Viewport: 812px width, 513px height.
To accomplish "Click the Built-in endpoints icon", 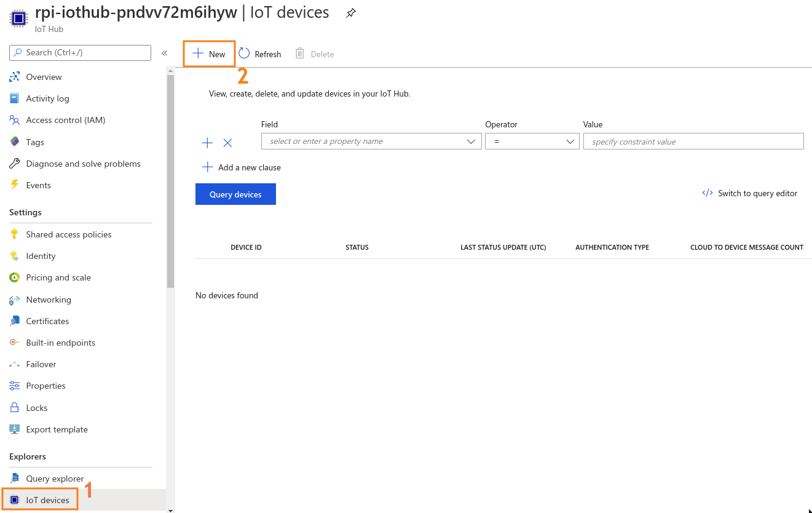I will (15, 343).
